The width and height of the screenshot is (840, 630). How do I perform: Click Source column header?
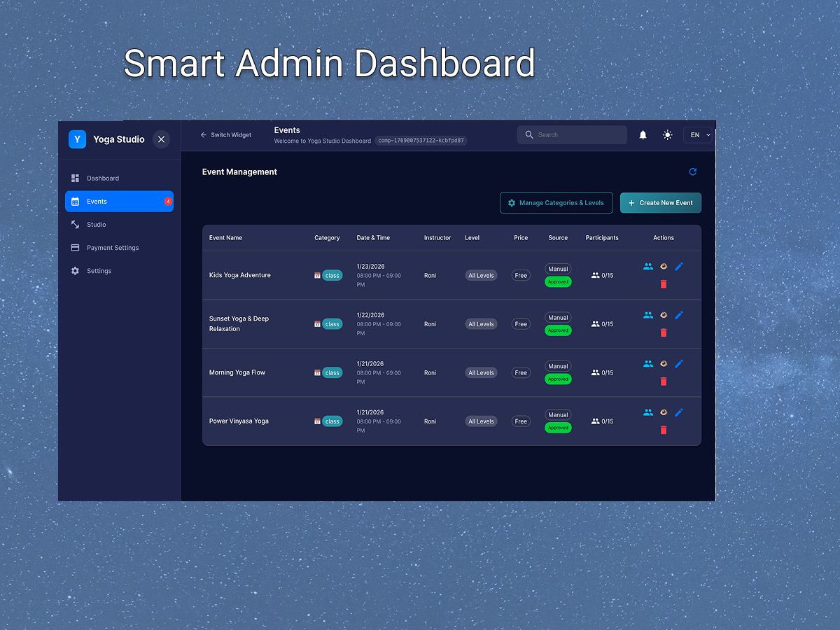558,238
